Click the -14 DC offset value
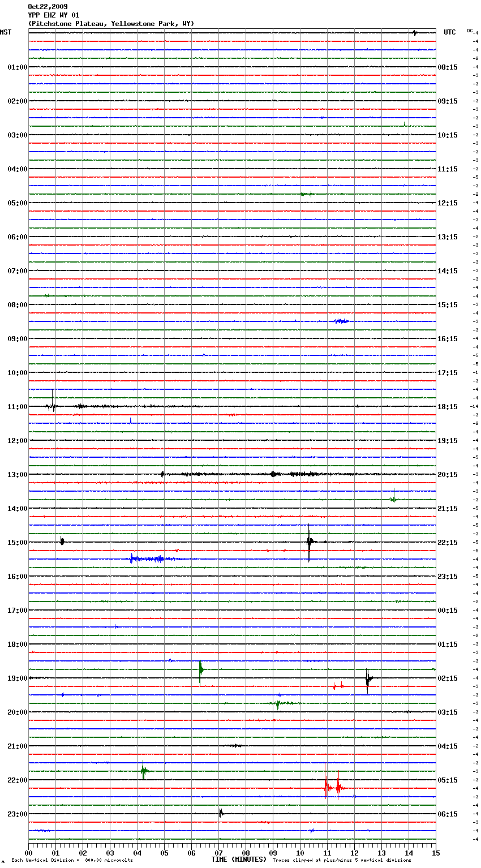This screenshot has height=868, width=481. click(x=474, y=407)
